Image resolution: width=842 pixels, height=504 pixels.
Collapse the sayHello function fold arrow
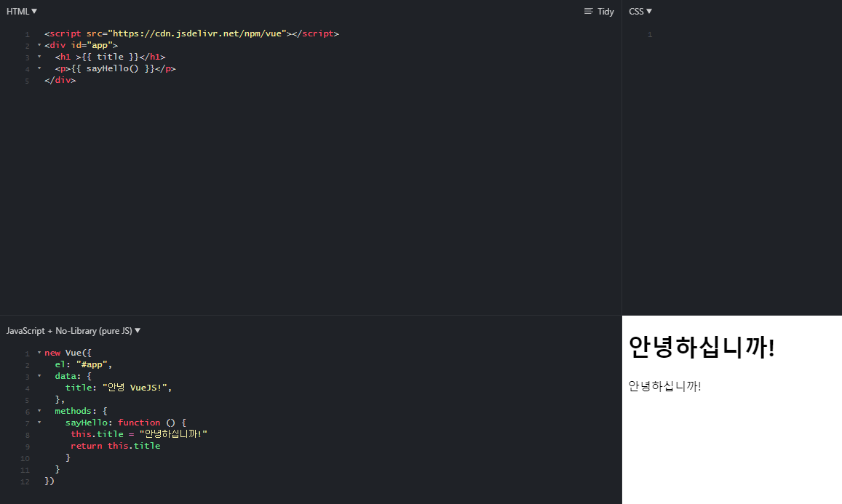[39, 423]
